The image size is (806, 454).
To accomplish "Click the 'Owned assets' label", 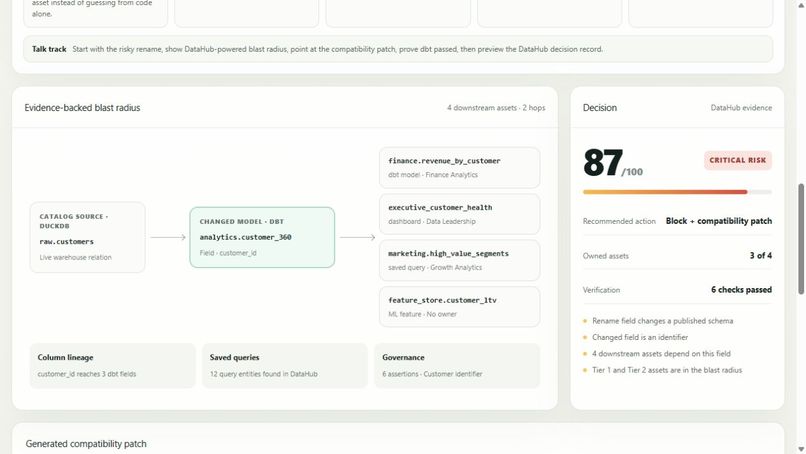I will point(606,256).
